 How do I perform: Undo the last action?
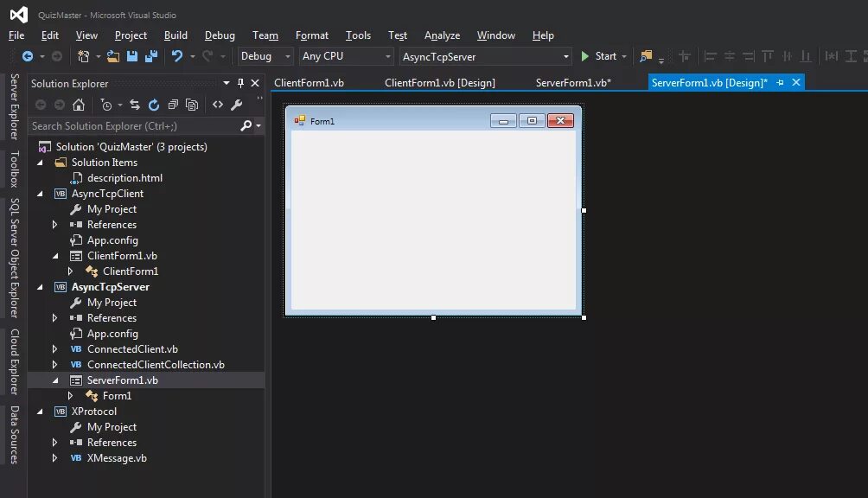pos(177,56)
